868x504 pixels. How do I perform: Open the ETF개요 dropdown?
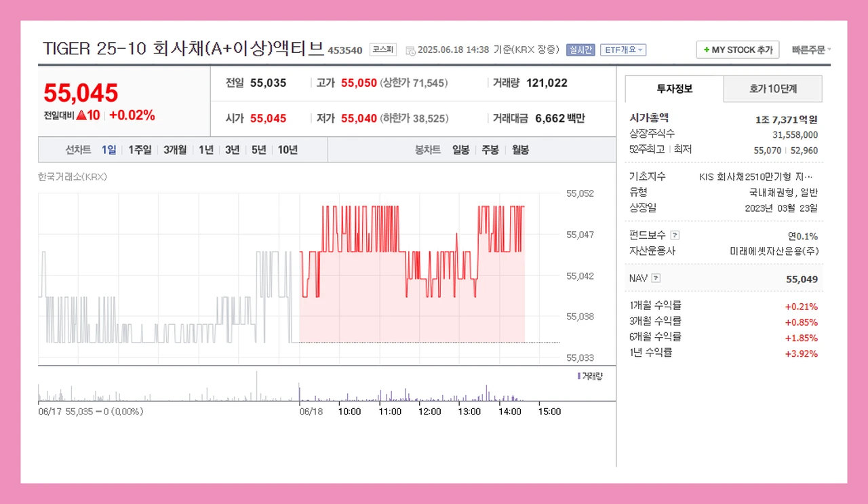pyautogui.click(x=623, y=50)
